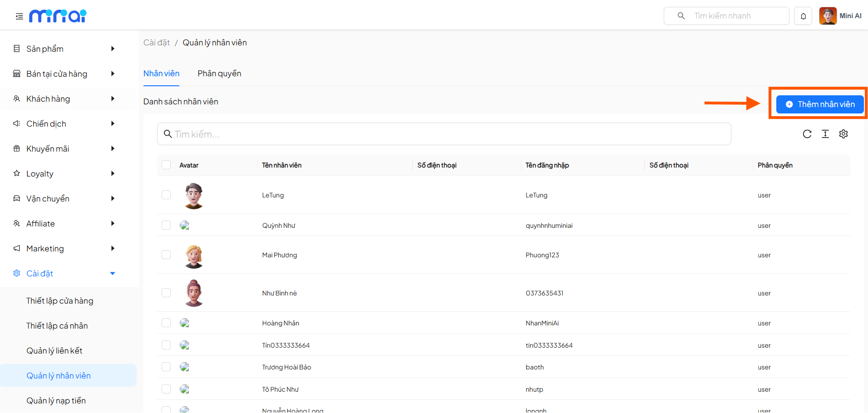
Task: Collapse the Cài đặt section
Action: click(x=64, y=273)
